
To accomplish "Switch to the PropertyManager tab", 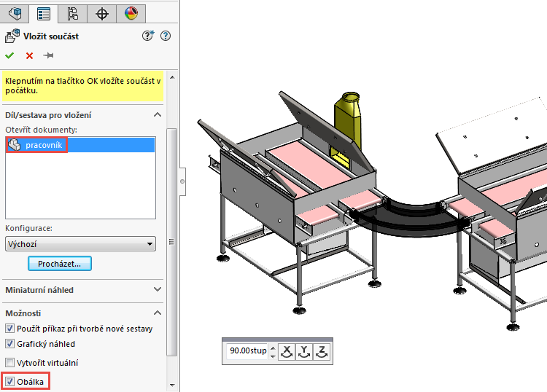I will [x=44, y=14].
